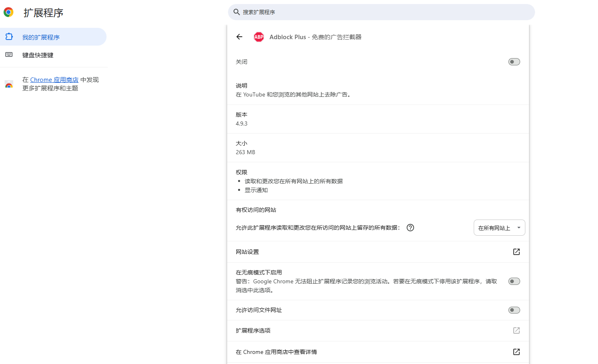Open 在 Chrome 应用商店中查看详情 row

pos(378,352)
